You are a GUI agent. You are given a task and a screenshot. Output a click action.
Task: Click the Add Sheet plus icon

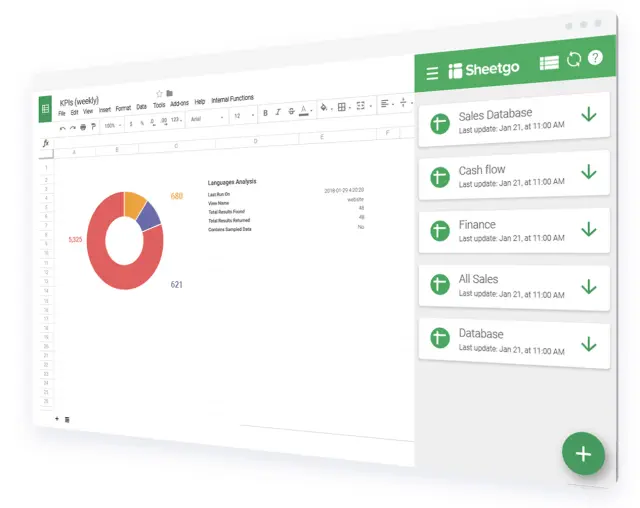[57, 418]
